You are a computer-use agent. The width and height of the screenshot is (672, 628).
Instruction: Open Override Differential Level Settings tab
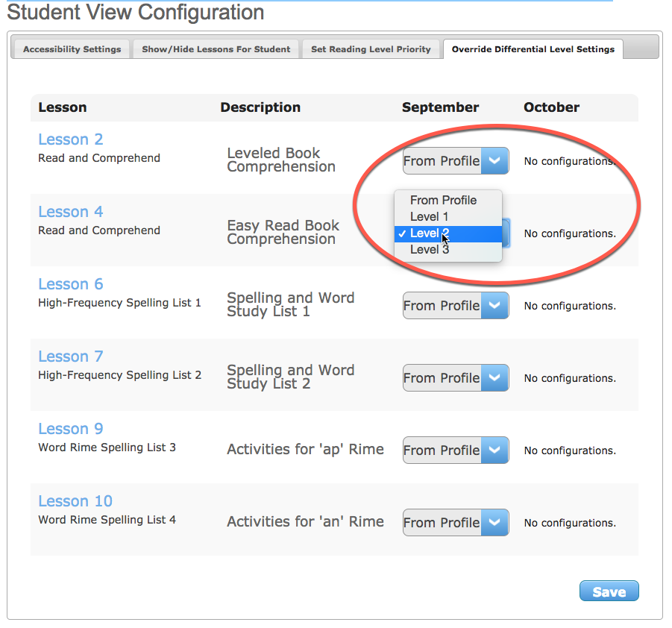(533, 49)
